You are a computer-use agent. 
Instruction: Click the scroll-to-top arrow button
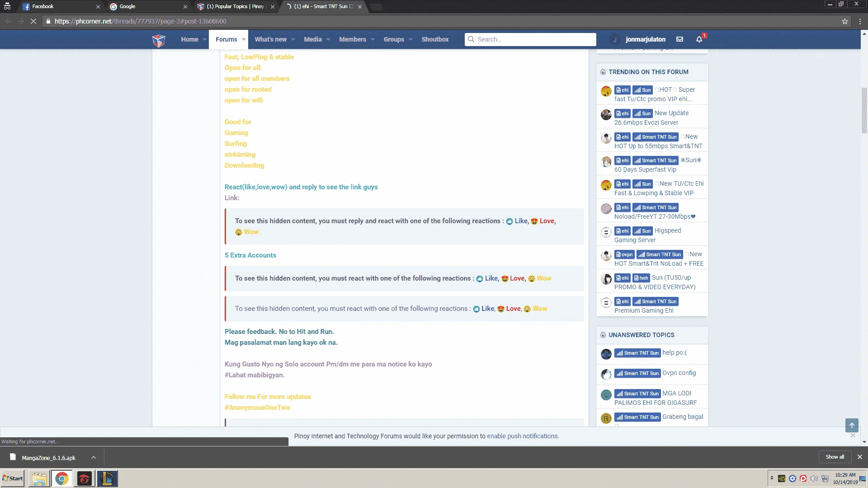pos(852,425)
